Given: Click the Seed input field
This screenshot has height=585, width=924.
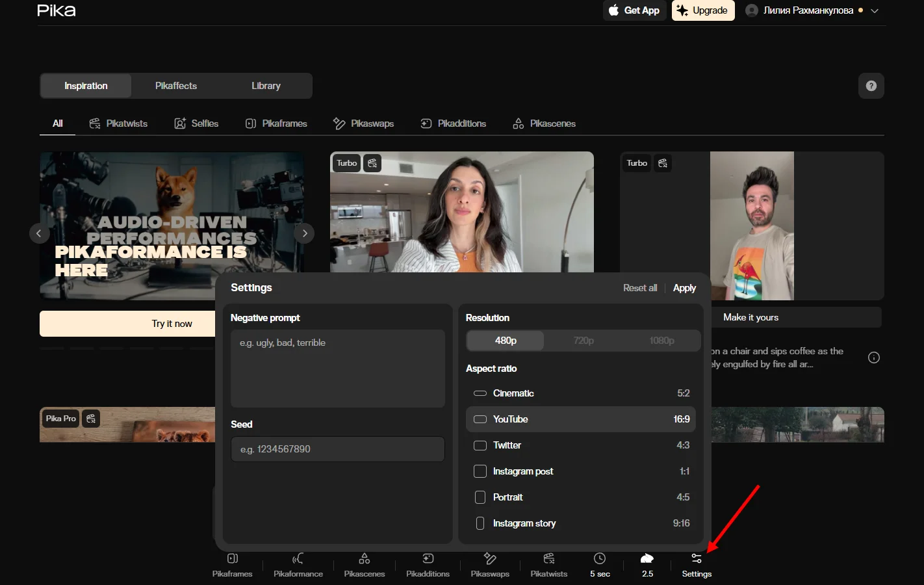Looking at the screenshot, I should [x=338, y=449].
